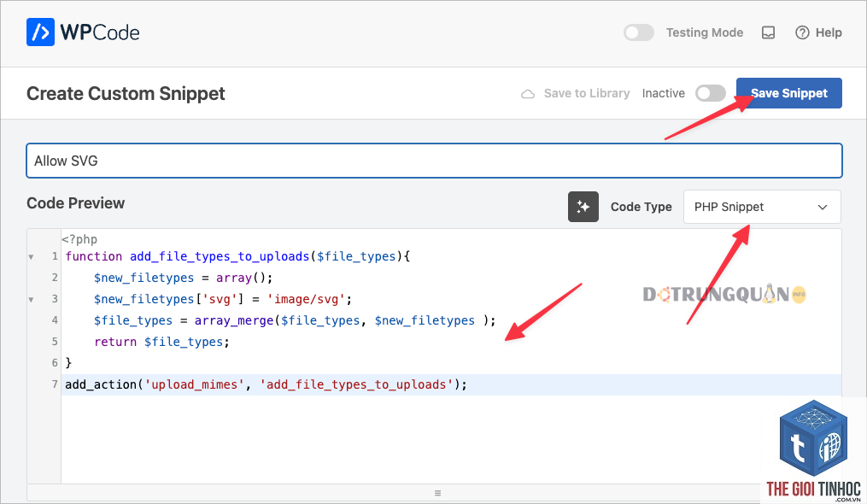
Task: Click function name add_file_types_to_uploads on line 1
Action: click(220, 257)
